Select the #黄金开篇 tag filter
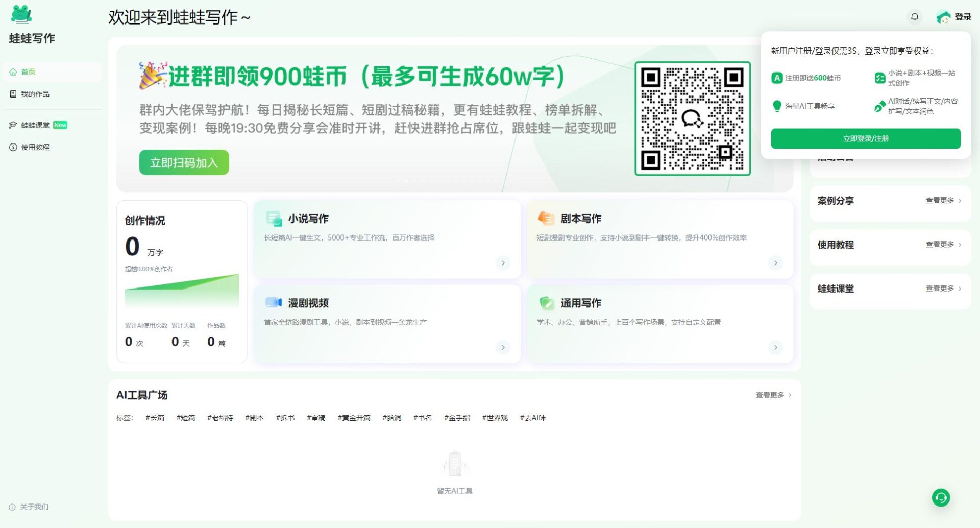Image resolution: width=980 pixels, height=528 pixels. tap(354, 418)
